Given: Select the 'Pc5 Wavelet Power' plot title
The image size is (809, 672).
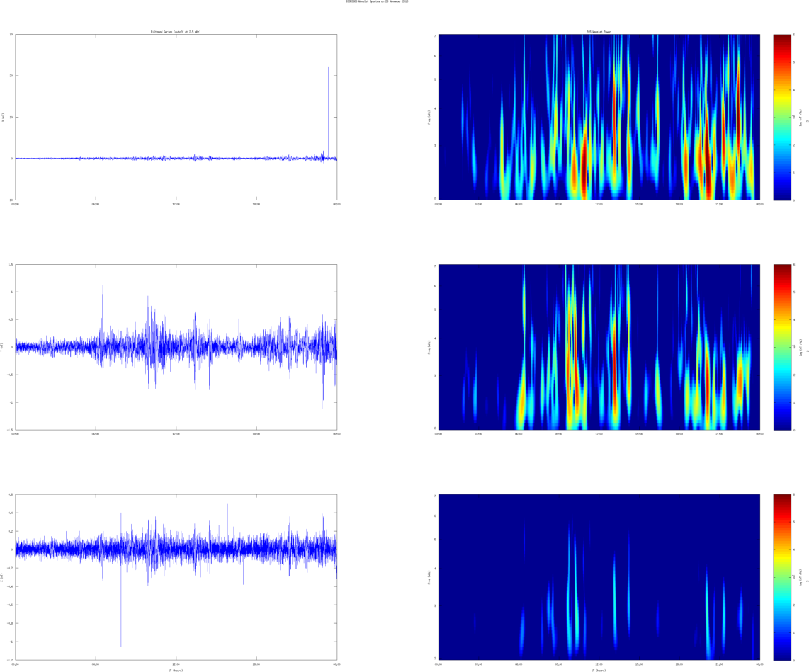Looking at the screenshot, I should coord(599,32).
